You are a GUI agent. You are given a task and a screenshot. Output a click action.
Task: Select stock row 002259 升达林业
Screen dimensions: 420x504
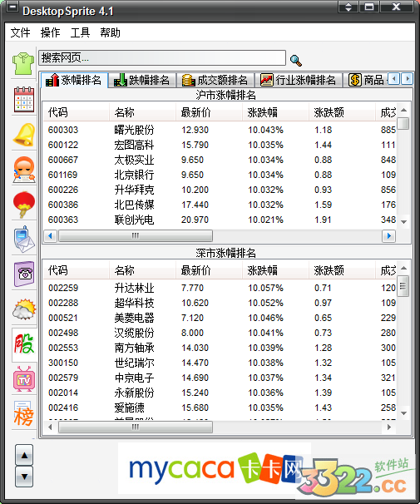click(220, 288)
